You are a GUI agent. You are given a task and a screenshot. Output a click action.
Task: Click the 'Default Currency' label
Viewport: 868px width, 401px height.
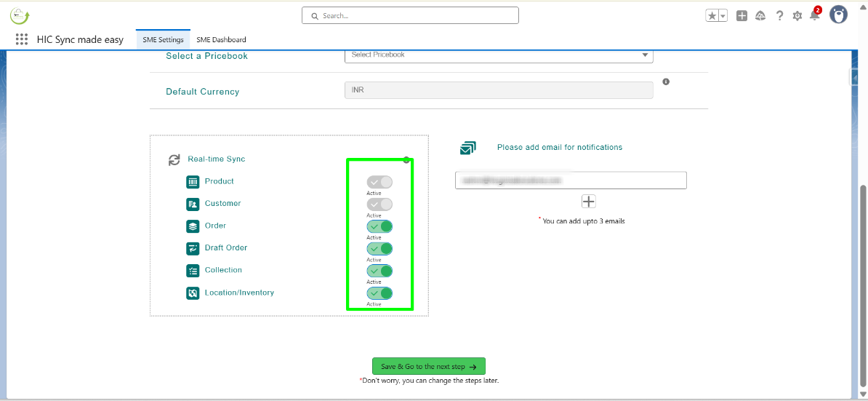tap(203, 92)
